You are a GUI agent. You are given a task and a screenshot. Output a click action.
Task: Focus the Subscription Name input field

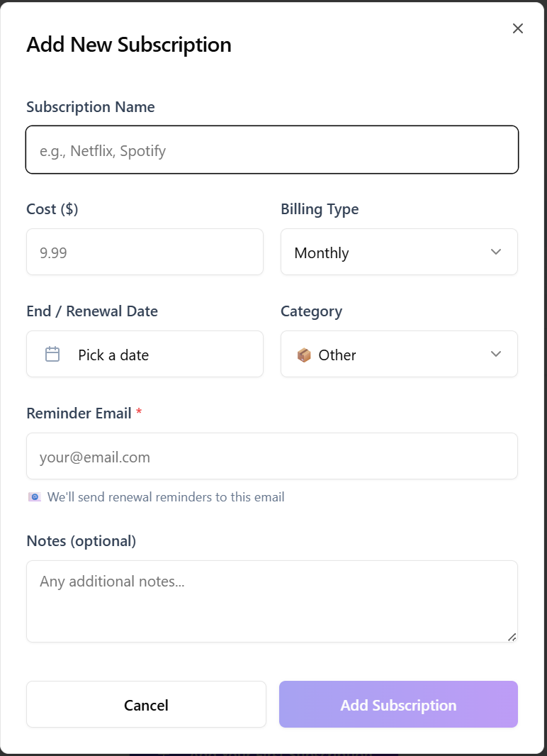click(x=272, y=150)
